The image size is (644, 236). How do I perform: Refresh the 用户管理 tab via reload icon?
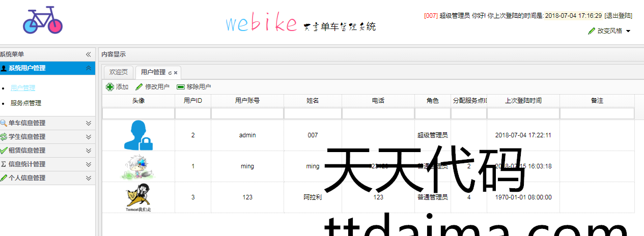[x=170, y=73]
